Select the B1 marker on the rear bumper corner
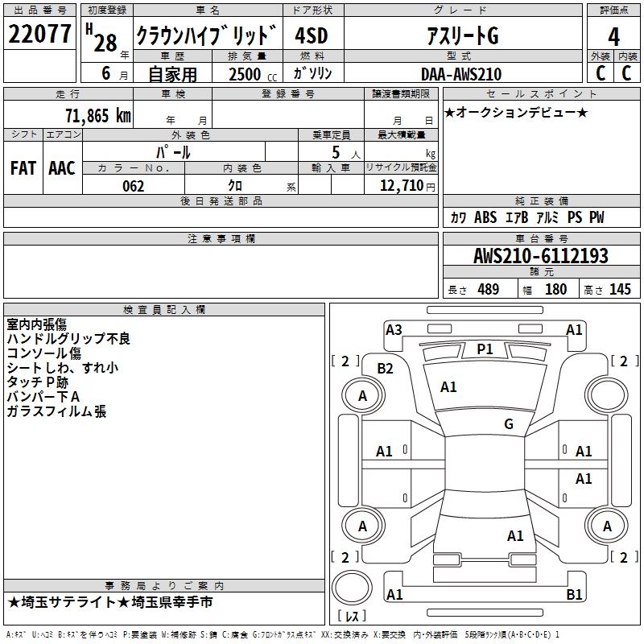This screenshot has width=644, height=644. click(575, 595)
